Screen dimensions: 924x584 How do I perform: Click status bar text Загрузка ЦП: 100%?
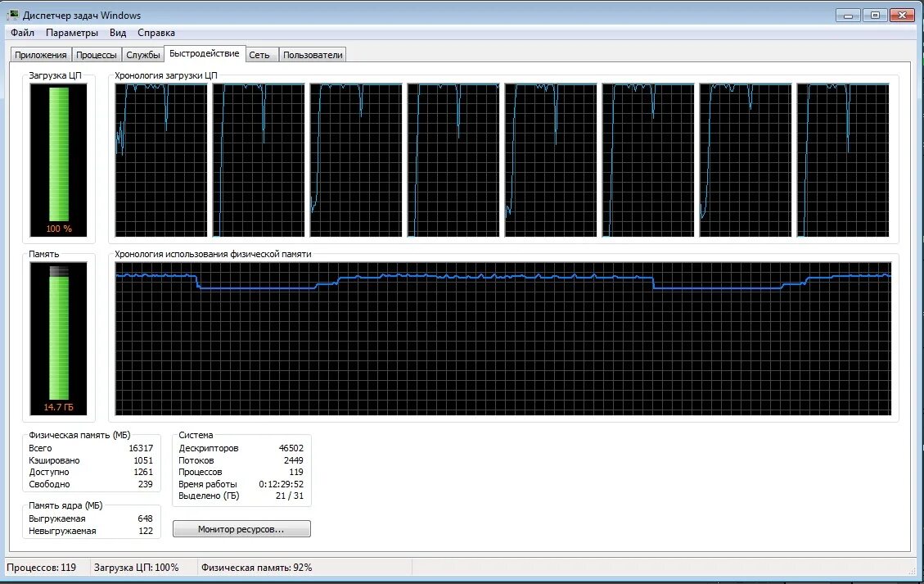tap(136, 568)
